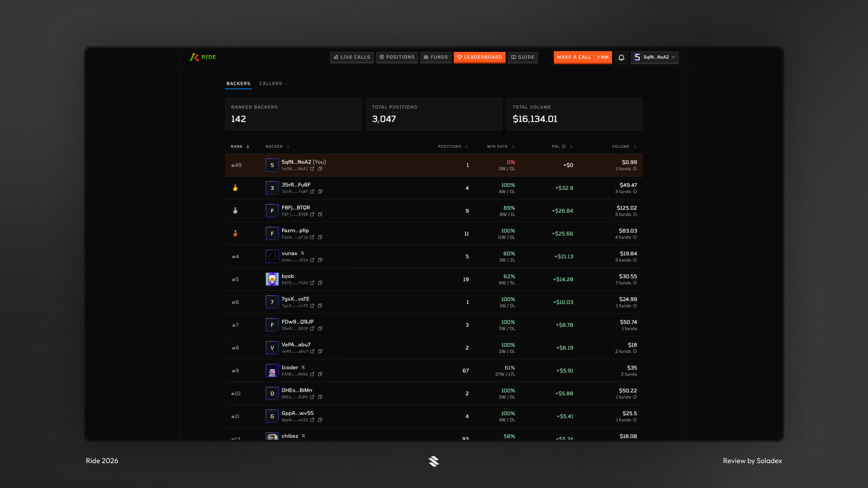
Task: Click the $50.74 volume value
Action: click(628, 322)
